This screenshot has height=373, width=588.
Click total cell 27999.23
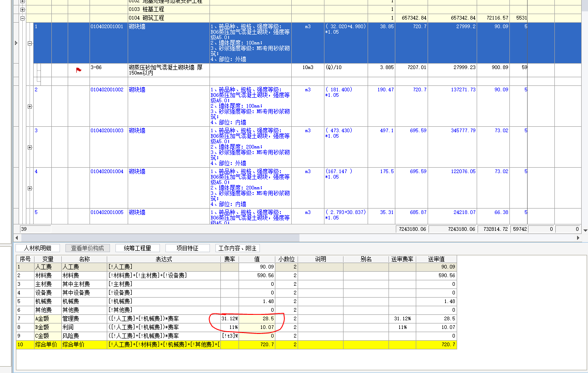click(x=452, y=70)
